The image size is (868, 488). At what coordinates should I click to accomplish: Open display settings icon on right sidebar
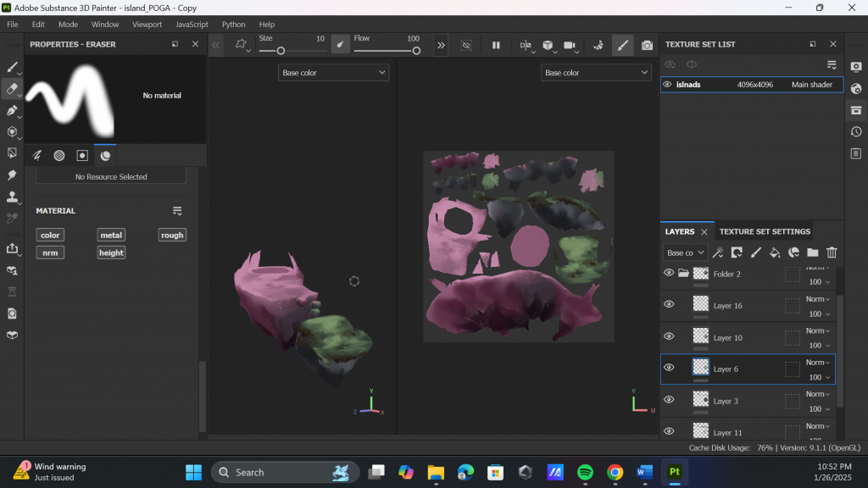tap(856, 67)
